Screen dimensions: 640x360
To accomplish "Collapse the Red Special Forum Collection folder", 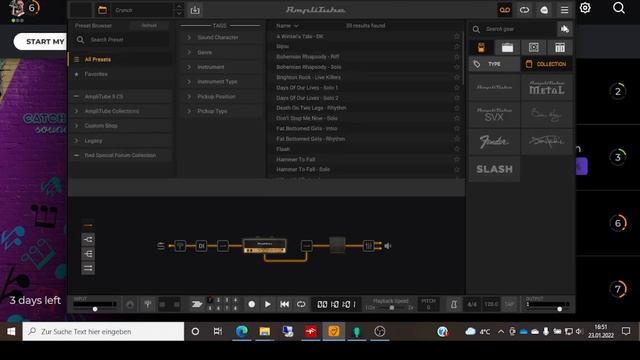I will (76, 155).
